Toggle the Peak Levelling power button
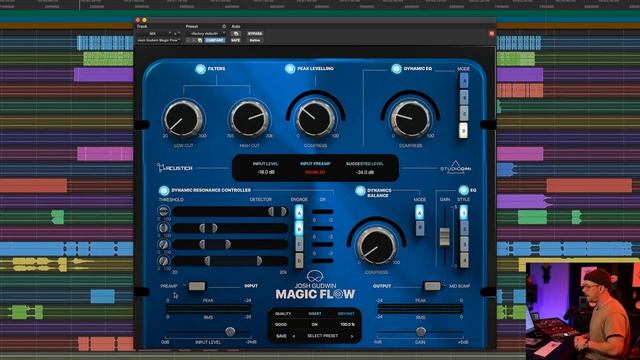 [x=290, y=69]
